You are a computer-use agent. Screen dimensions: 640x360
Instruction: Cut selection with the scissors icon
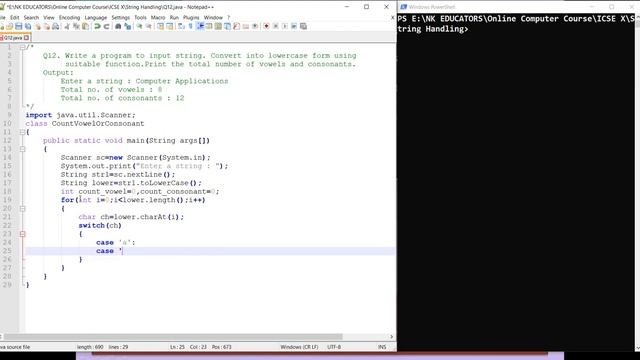tap(67, 27)
